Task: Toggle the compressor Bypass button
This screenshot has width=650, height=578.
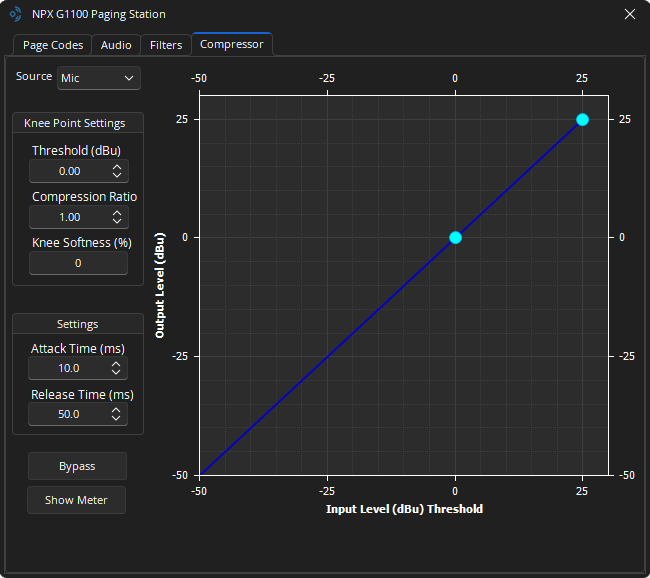Action: (77, 466)
